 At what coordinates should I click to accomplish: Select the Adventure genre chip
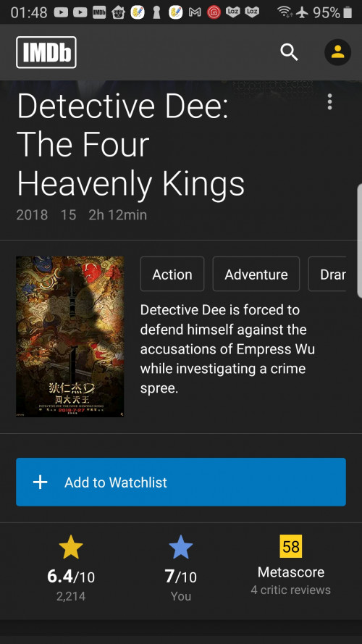click(256, 274)
